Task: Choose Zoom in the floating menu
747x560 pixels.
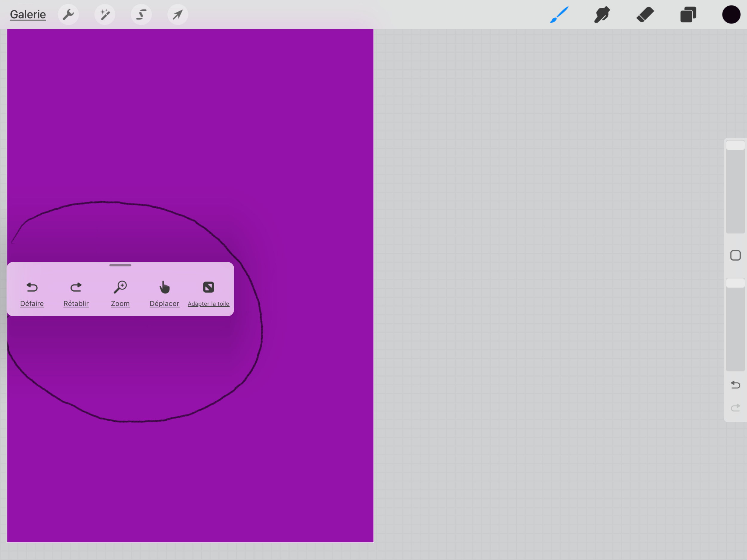Action: tap(120, 293)
